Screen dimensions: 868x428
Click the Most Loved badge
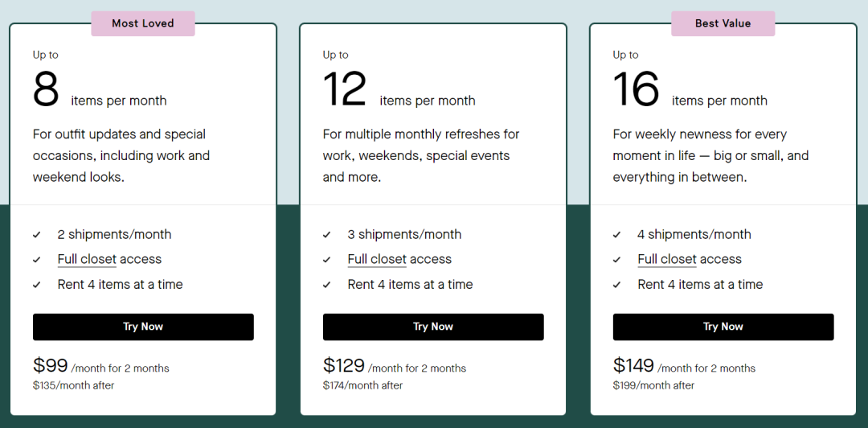pos(143,23)
